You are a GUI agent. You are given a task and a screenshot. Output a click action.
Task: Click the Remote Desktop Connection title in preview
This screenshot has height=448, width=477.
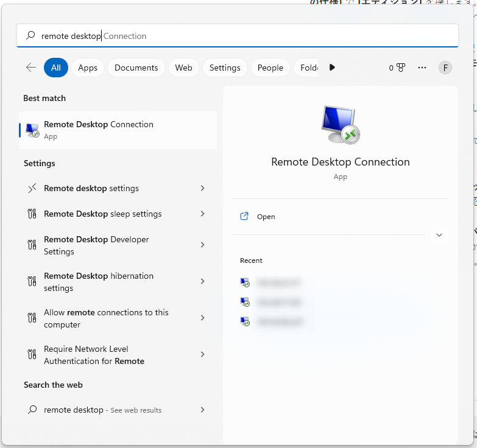341,162
